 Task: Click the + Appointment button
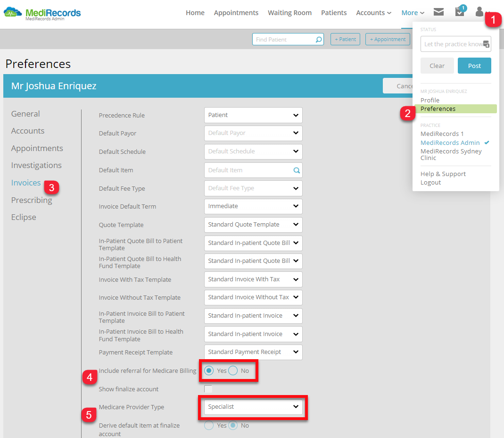(388, 39)
